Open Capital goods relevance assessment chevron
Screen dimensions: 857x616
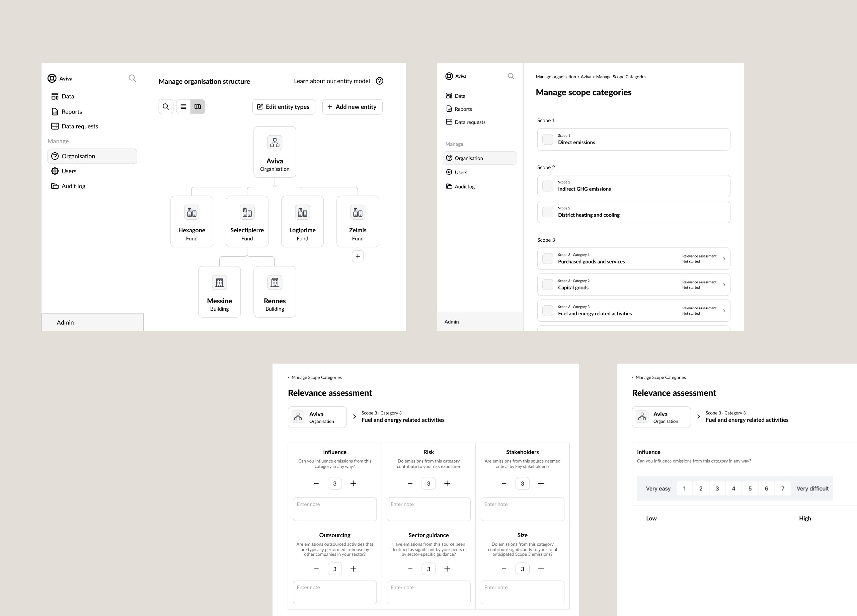pyautogui.click(x=724, y=285)
